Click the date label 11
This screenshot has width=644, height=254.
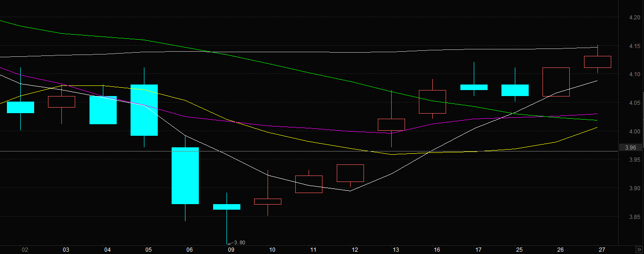tap(313, 250)
